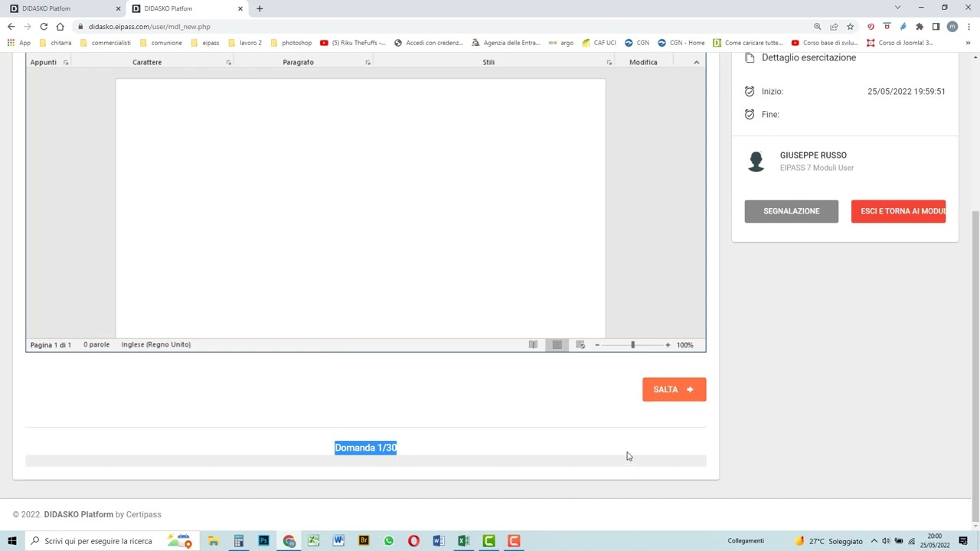Open the commercialisti bookmark folder
The height and width of the screenshot is (551, 980).
tap(106, 43)
